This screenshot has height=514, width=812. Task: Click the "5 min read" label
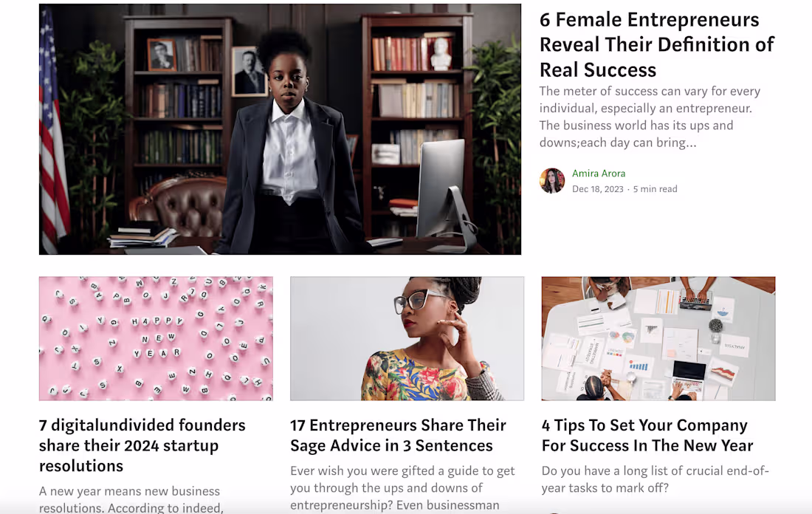(x=655, y=188)
